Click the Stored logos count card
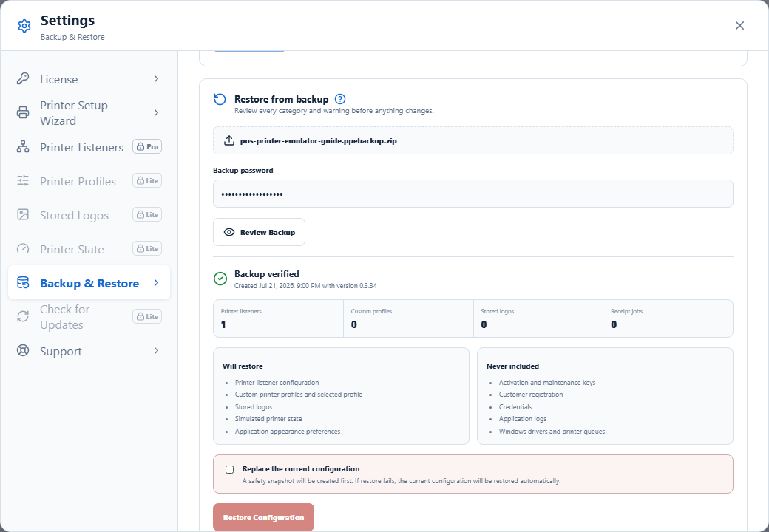This screenshot has width=769, height=532. (538, 318)
